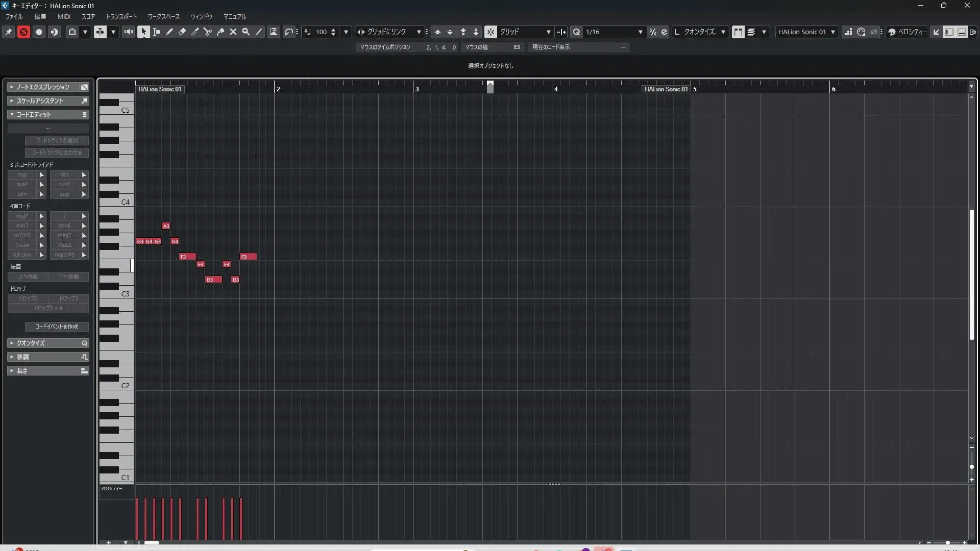Open the トランスポート menu
980x551 pixels.
(x=121, y=16)
